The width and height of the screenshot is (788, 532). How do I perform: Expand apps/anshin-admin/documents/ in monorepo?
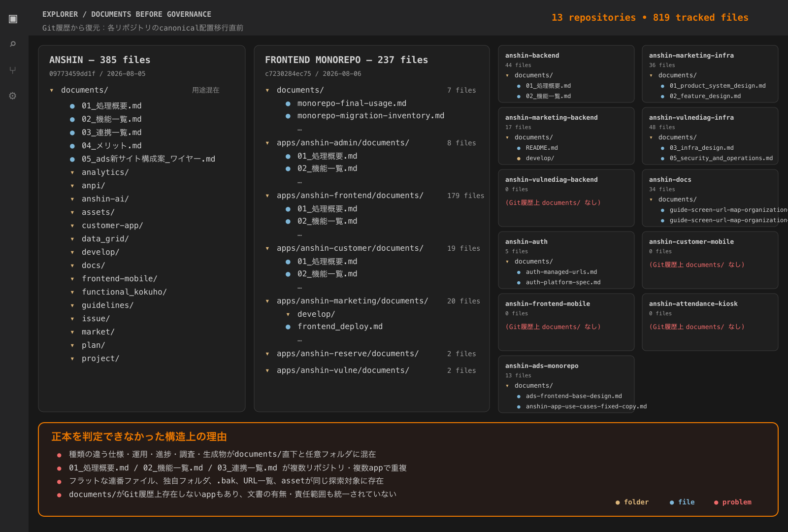tap(267, 143)
